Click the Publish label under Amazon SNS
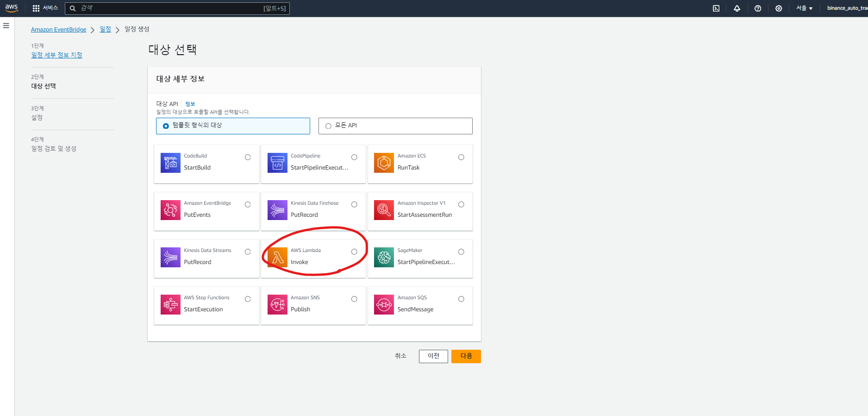 coord(300,309)
